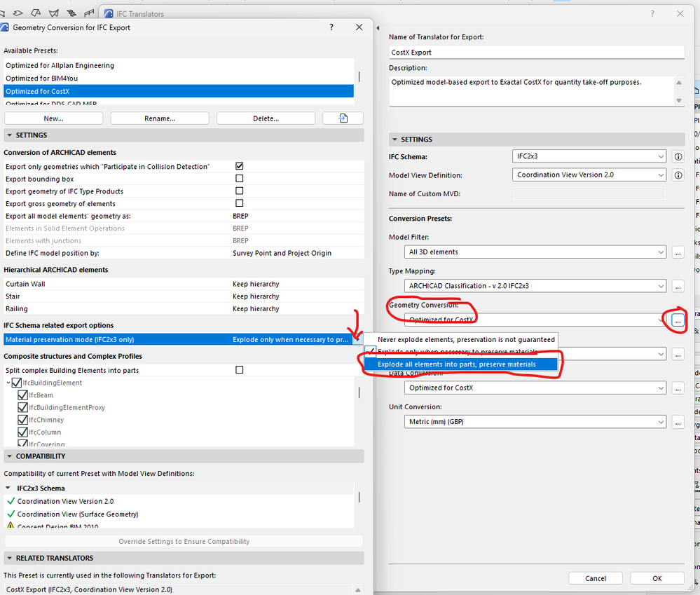The height and width of the screenshot is (595, 700).
Task: Click Override Settings to Ensure Compatibility
Action: click(184, 542)
